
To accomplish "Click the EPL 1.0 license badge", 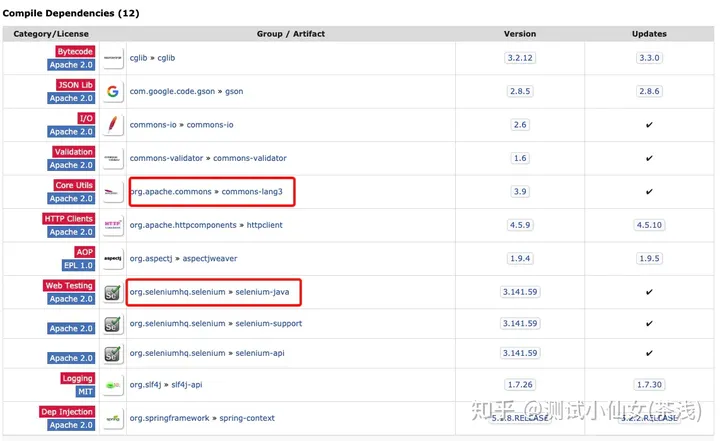I will [78, 266].
